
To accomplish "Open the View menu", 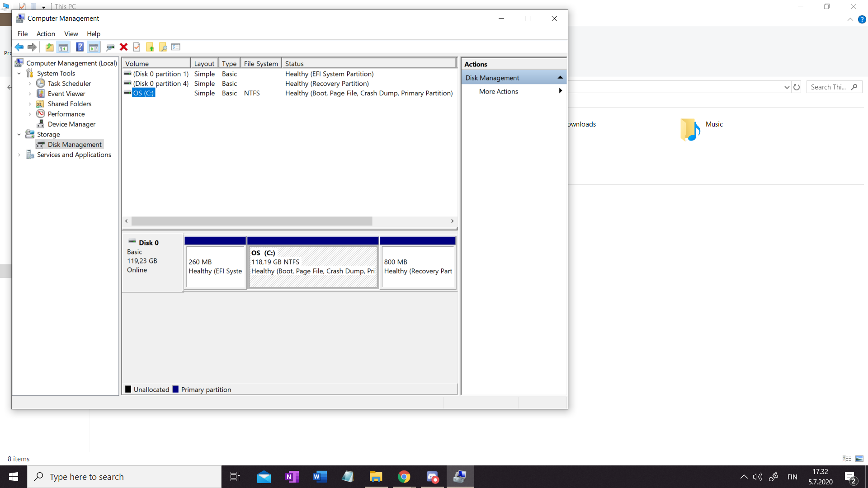I will tap(71, 34).
